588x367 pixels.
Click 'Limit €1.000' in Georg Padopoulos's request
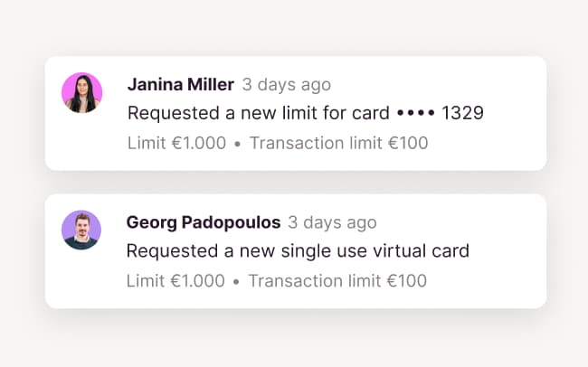(175, 280)
